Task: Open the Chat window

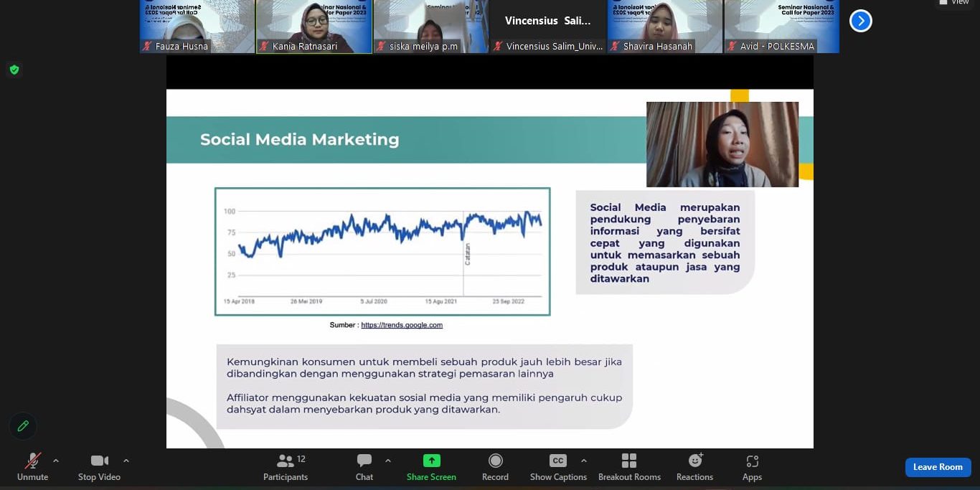Action: click(x=364, y=467)
